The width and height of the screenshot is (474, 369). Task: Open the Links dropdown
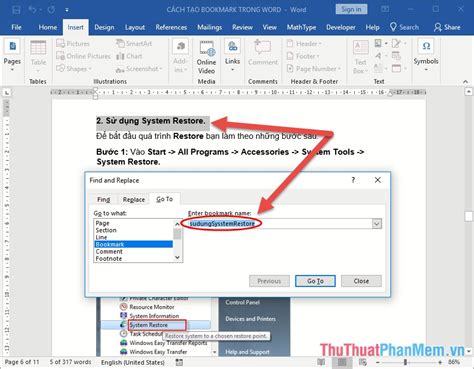[232, 55]
